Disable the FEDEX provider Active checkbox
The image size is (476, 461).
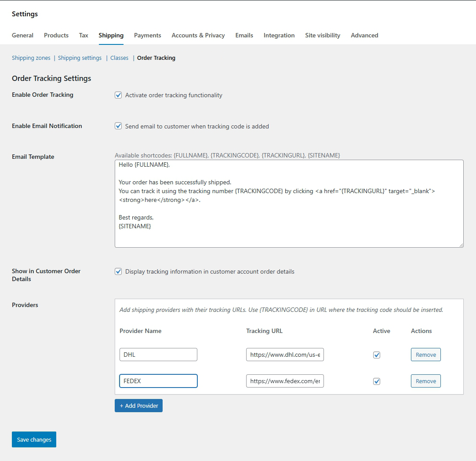coord(377,381)
